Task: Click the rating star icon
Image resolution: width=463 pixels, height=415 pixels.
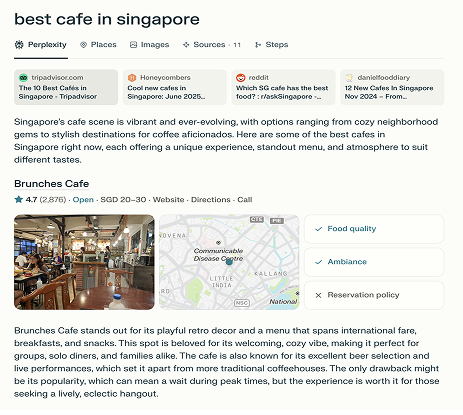Action: pos(19,199)
